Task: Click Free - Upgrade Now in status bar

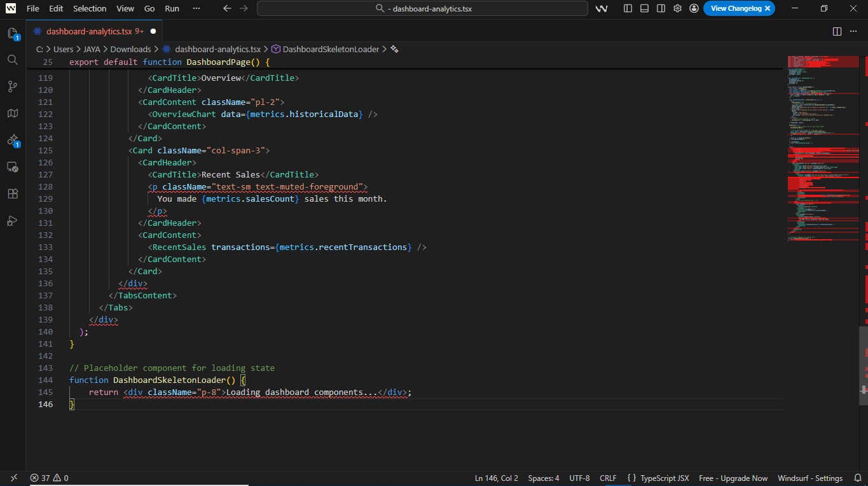Action: coord(733,478)
